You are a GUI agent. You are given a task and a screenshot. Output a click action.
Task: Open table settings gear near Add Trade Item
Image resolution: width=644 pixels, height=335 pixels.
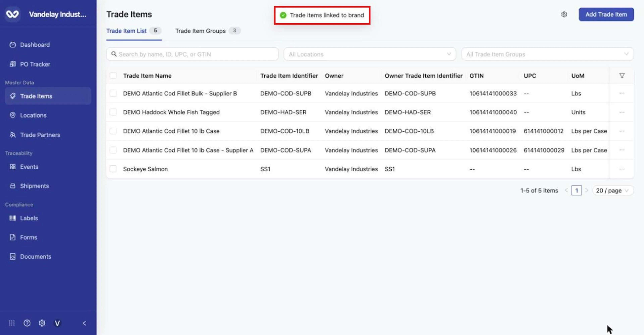pyautogui.click(x=564, y=14)
